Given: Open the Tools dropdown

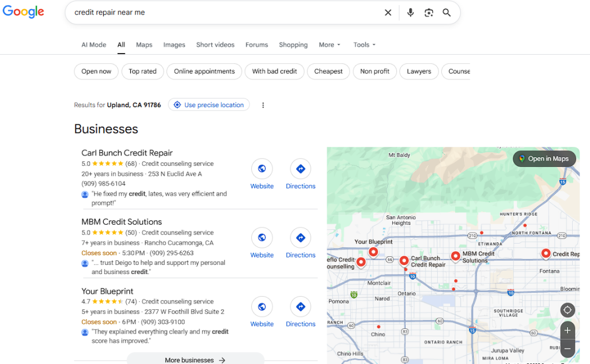Looking at the screenshot, I should (x=364, y=45).
